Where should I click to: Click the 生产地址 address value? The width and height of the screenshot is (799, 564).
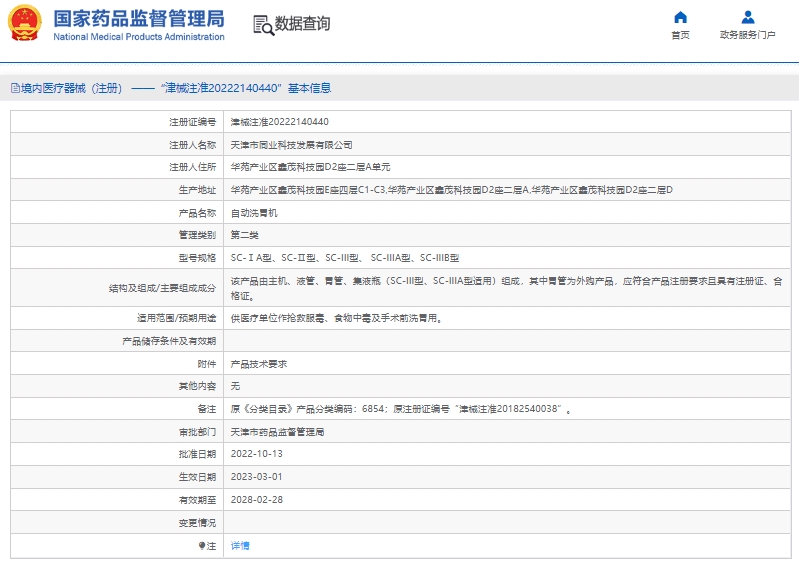(x=451, y=190)
